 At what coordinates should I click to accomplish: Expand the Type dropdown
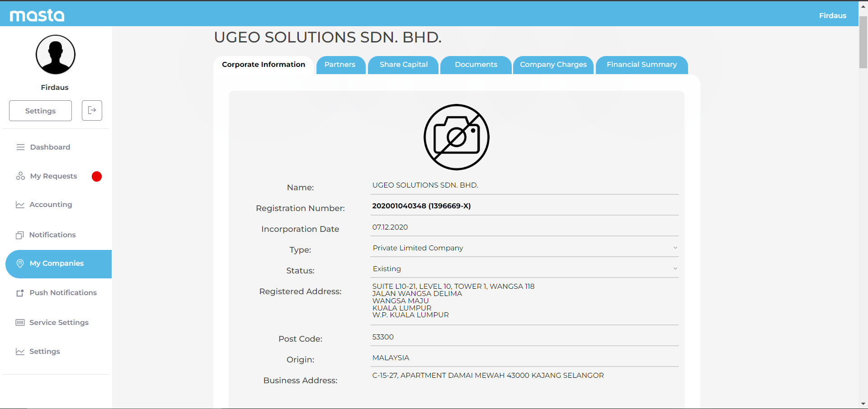[524, 248]
